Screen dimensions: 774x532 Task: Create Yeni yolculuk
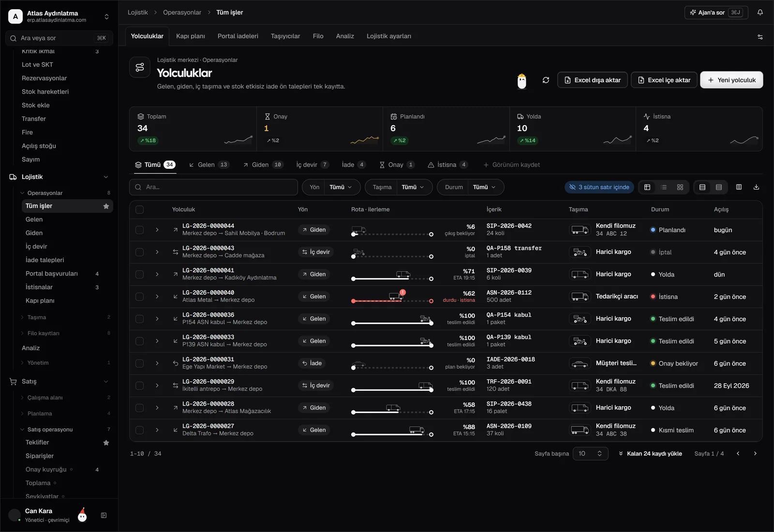[731, 80]
